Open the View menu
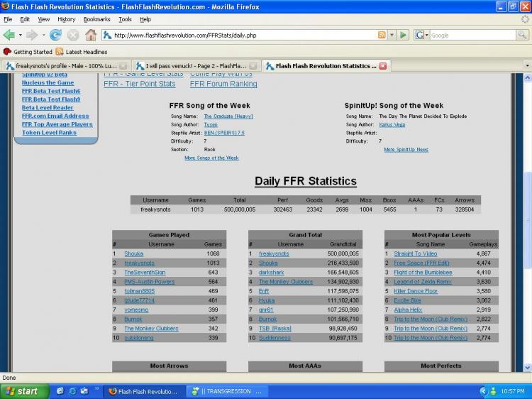Screen dimensions: 532x399 [x=43, y=19]
